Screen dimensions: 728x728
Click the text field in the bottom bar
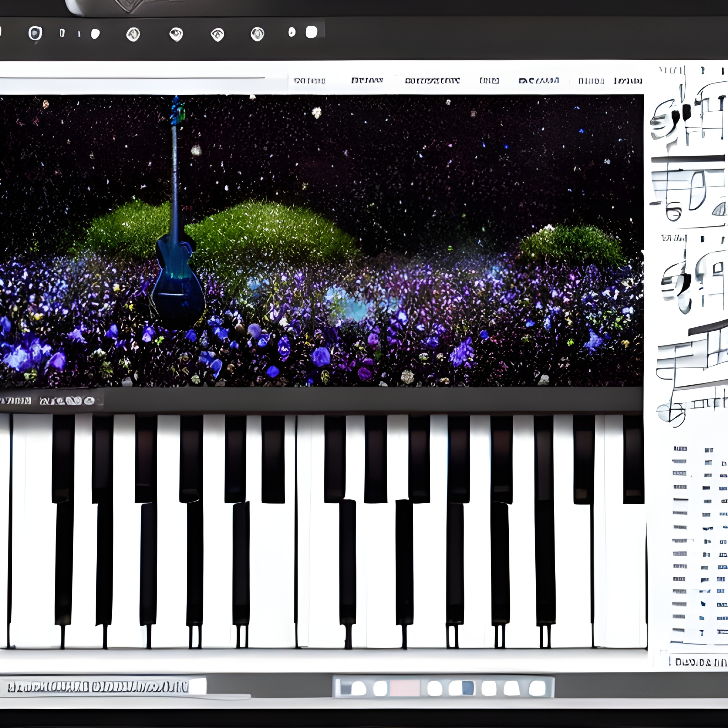[103, 686]
